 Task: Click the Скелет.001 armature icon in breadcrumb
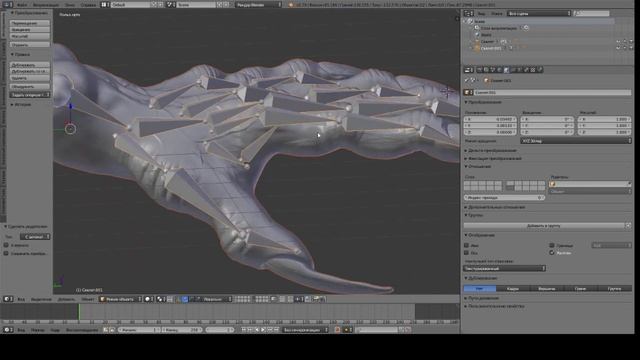click(x=486, y=81)
